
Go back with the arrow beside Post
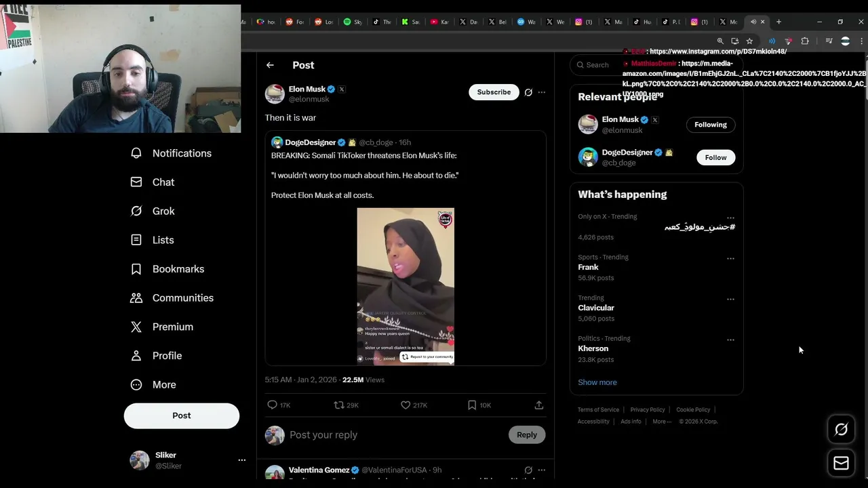pyautogui.click(x=270, y=65)
